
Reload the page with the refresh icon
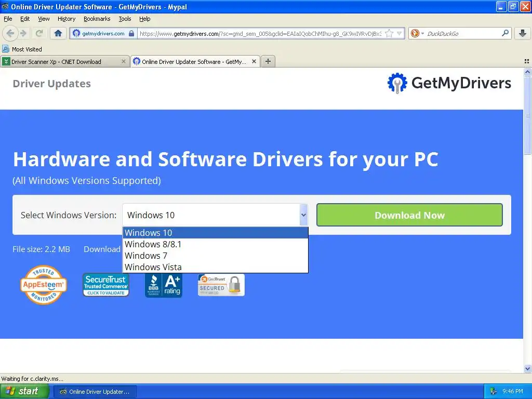[39, 33]
